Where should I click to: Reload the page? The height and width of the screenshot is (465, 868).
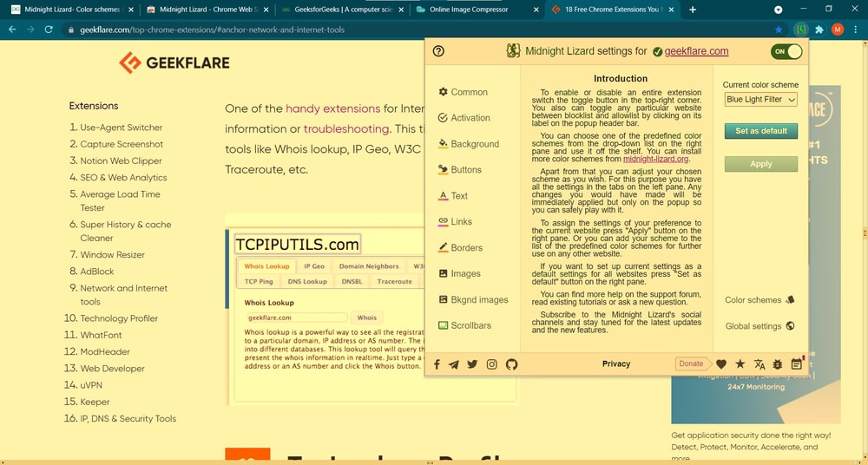tap(48, 29)
